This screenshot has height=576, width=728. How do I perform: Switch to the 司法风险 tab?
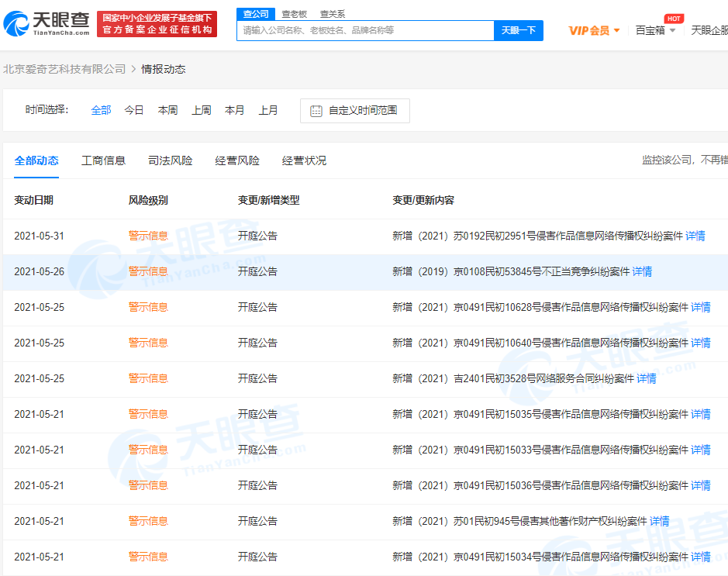pos(171,161)
